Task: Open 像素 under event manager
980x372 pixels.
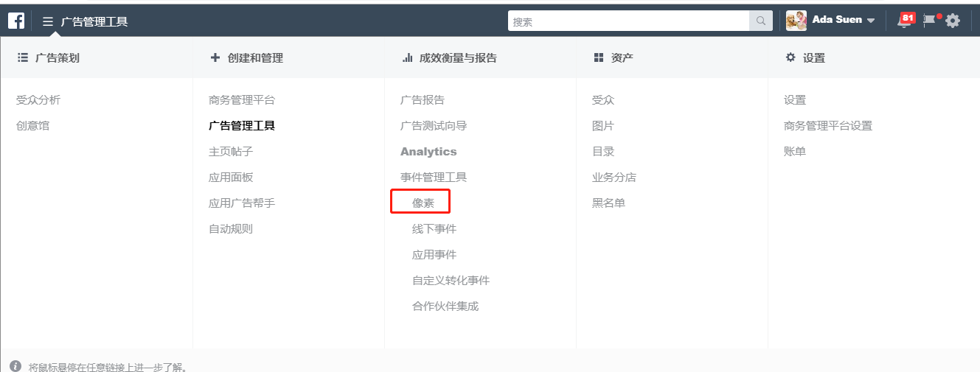Action: pyautogui.click(x=423, y=203)
